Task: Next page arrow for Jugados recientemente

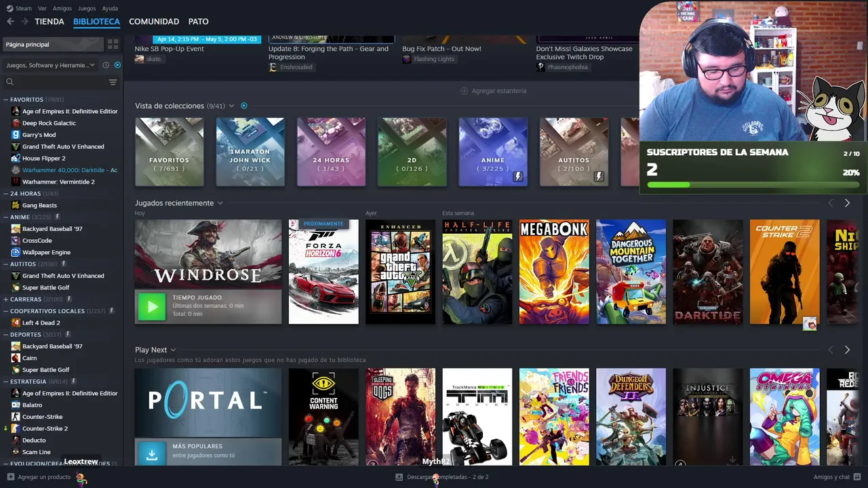Action: pyautogui.click(x=847, y=203)
